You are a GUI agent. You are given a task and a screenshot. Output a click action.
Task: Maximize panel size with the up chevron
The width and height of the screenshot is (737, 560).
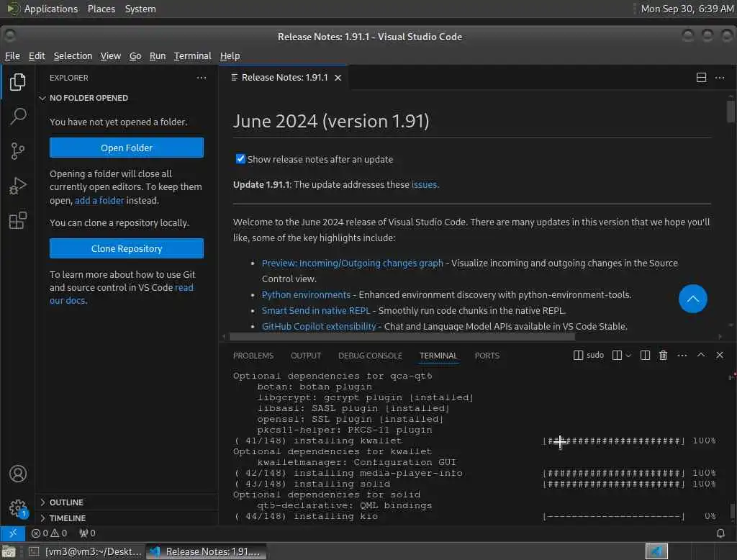701,355
